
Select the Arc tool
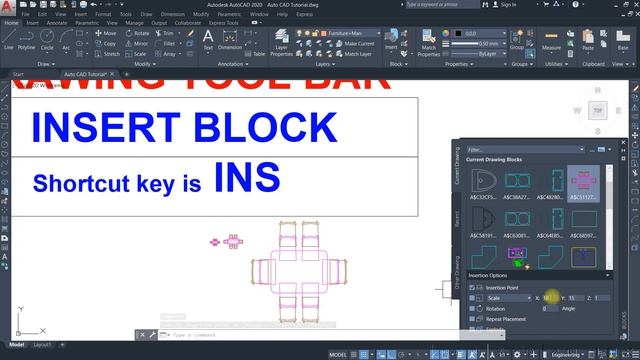tap(66, 40)
